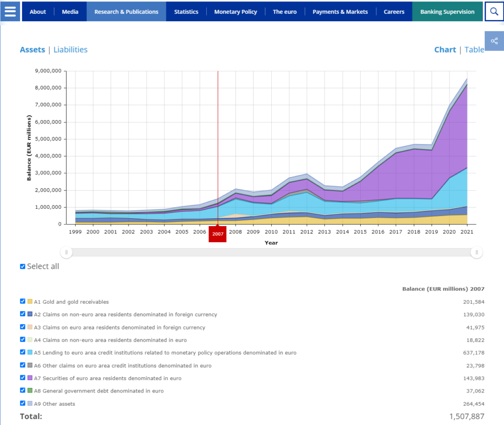Click the A2 balance value 139,030
This screenshot has height=425, width=504.
tap(473, 314)
